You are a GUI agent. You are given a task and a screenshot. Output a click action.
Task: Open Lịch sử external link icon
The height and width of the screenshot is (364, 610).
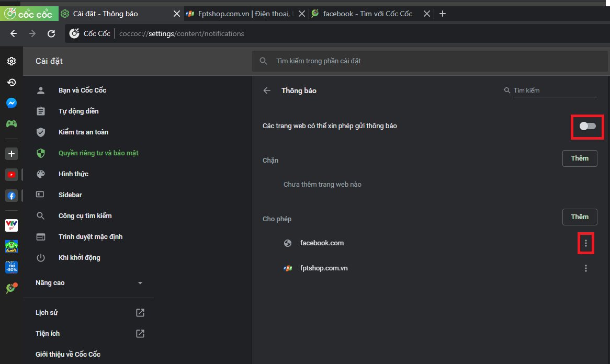(140, 313)
